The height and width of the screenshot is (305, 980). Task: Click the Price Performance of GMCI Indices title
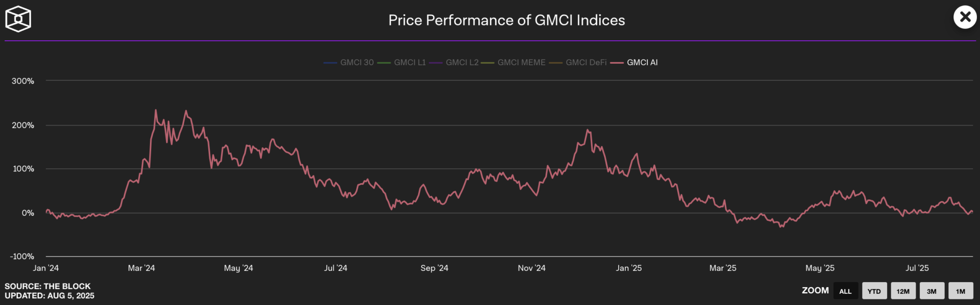tap(506, 20)
